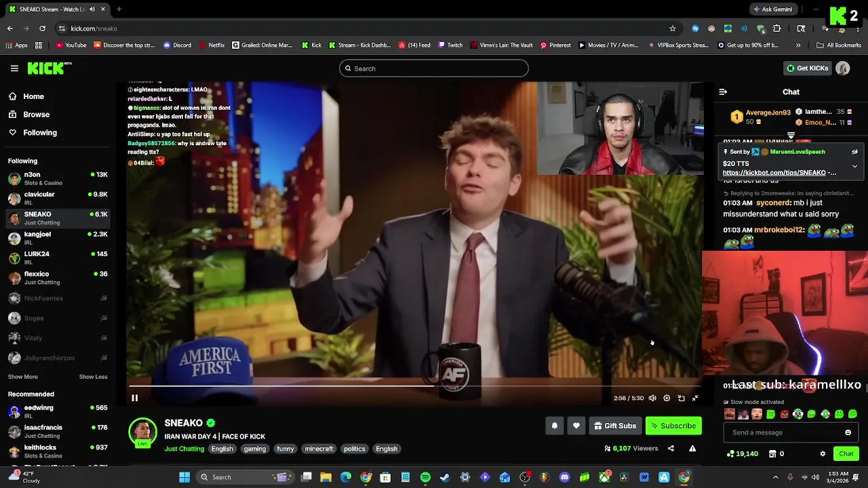Open clavicular channel in Following list
Image resolution: width=868 pixels, height=488 pixels.
tap(58, 198)
